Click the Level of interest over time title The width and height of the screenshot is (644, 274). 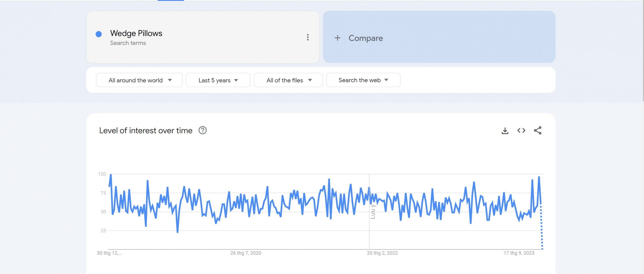[146, 131]
